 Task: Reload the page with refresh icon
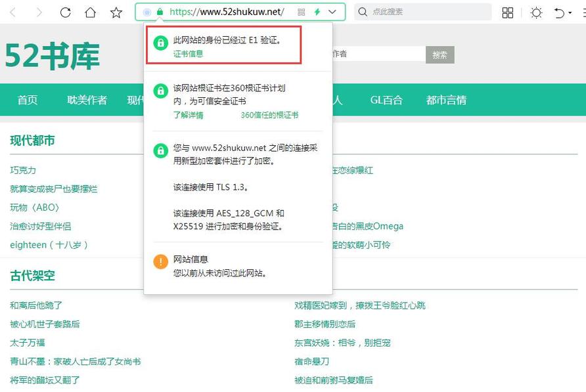66,12
